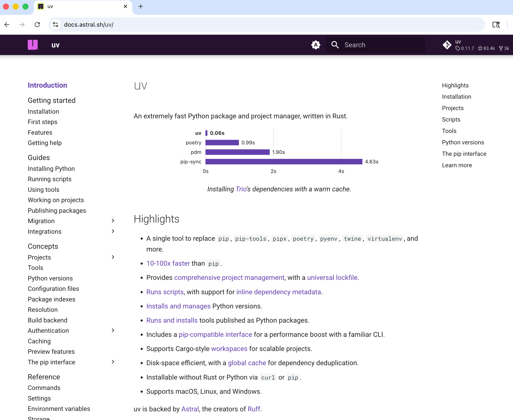Open the GitHub repository via the git icon
Viewport: 513px width, 420px height.
[447, 45]
